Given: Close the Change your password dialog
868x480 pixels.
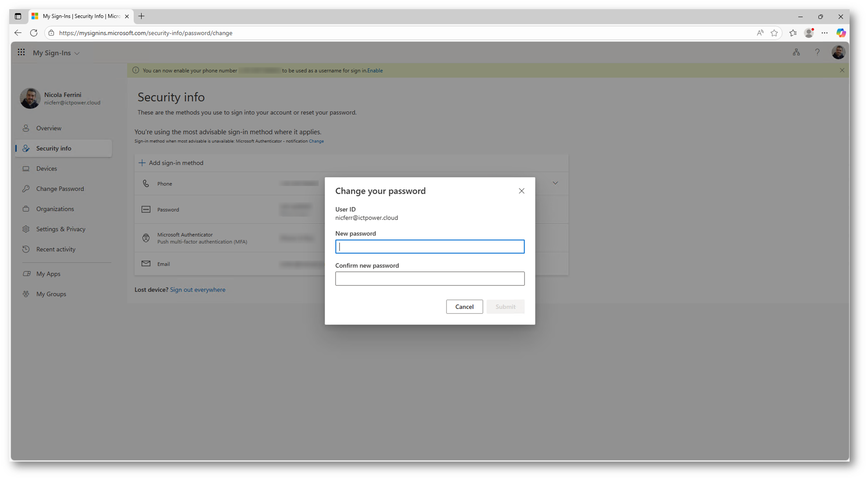Looking at the screenshot, I should tap(521, 191).
